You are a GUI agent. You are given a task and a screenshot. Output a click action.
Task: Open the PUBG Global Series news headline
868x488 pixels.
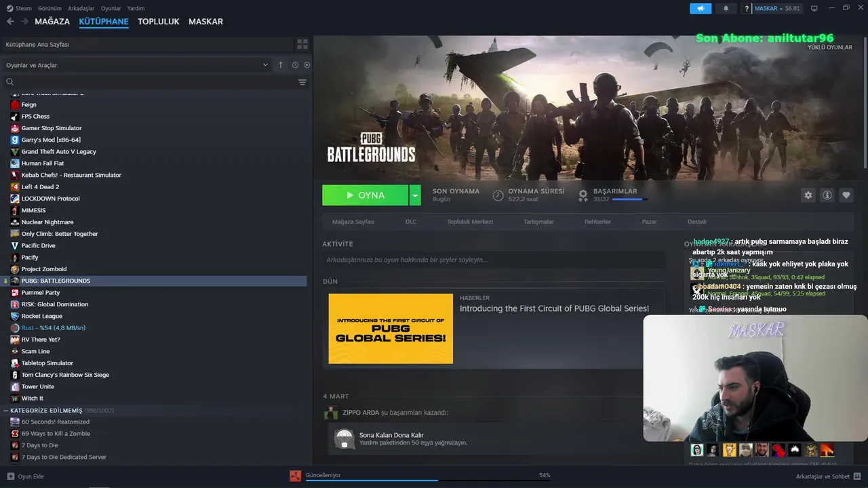(554, 308)
